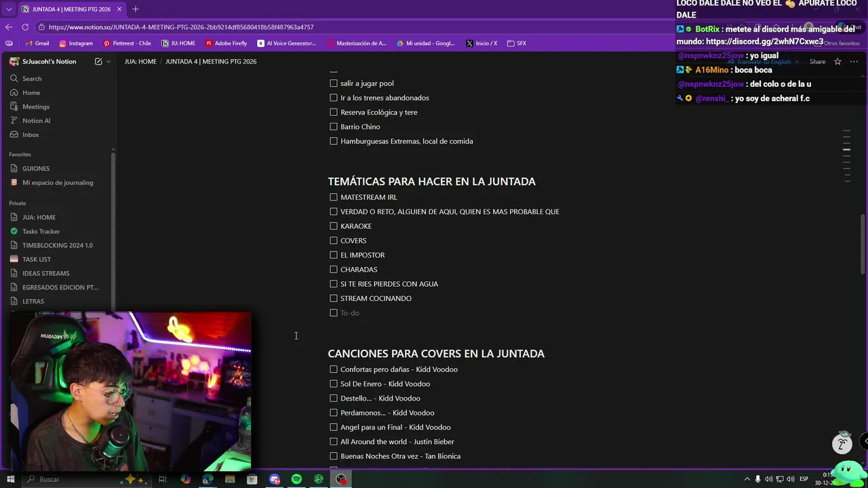Check the 'KARAOKE' to-do box
868x488 pixels.
pos(334,226)
